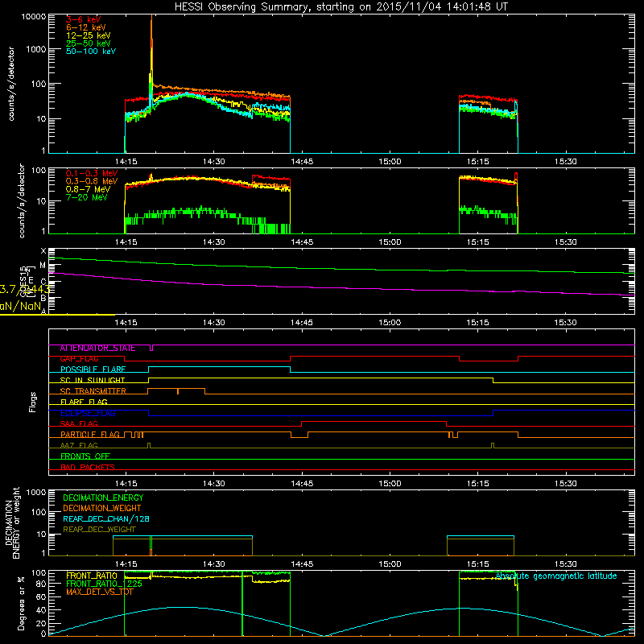This screenshot has width=644, height=644.
Task: Click the HESSI Observing Summary plot title
Action: pos(341,7)
